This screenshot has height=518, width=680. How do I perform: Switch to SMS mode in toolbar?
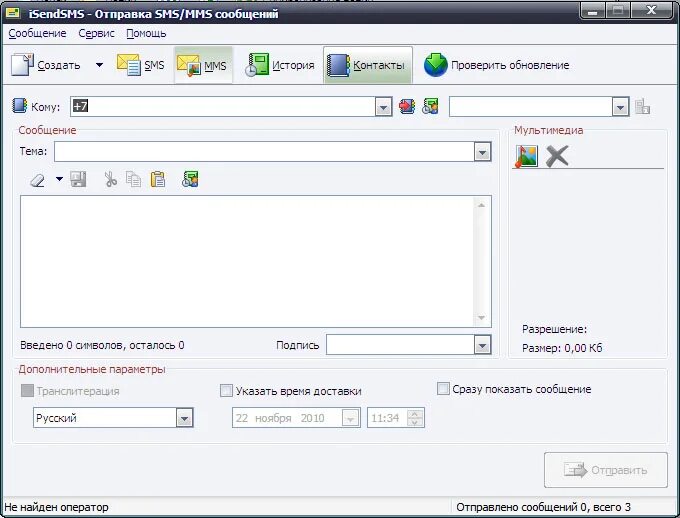point(141,65)
